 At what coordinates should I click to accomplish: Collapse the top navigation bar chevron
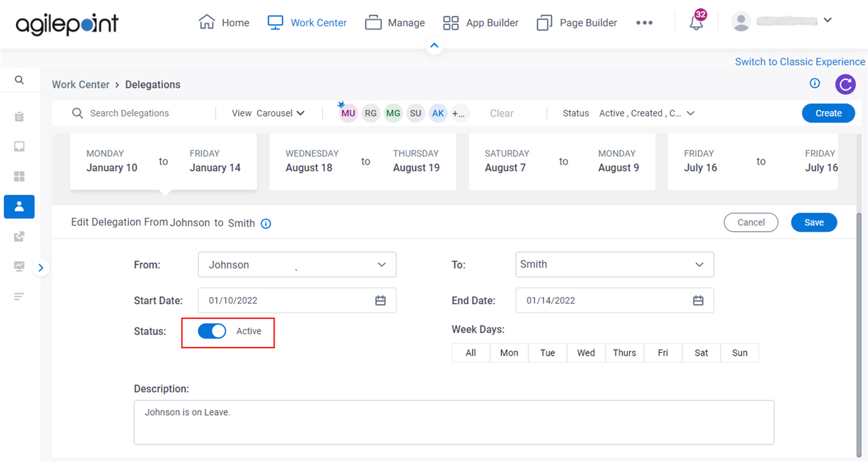(x=435, y=46)
